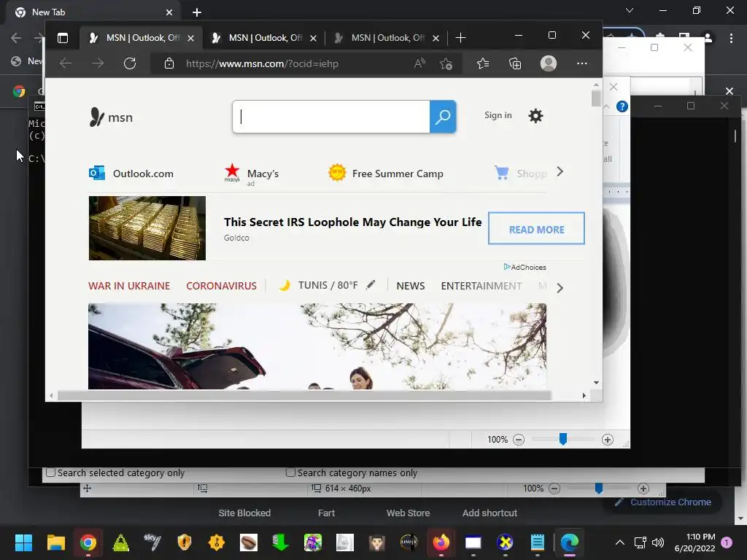The image size is (747, 560).
Task: Show hidden system tray icons
Action: (x=619, y=542)
